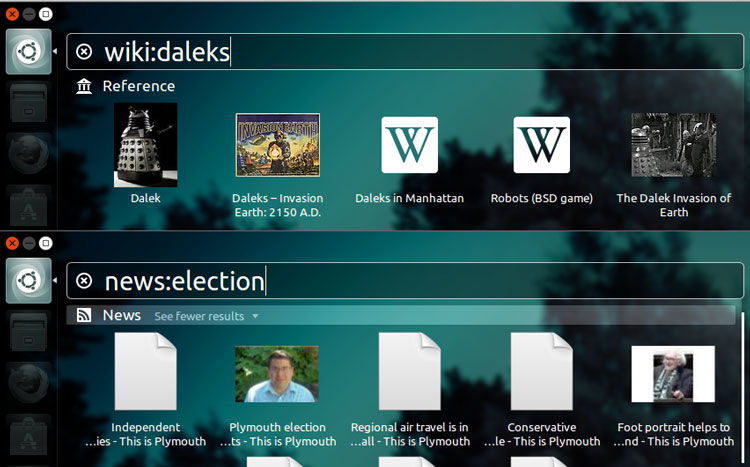
Task: Click the arrow beside See fewer results
Action: (255, 316)
